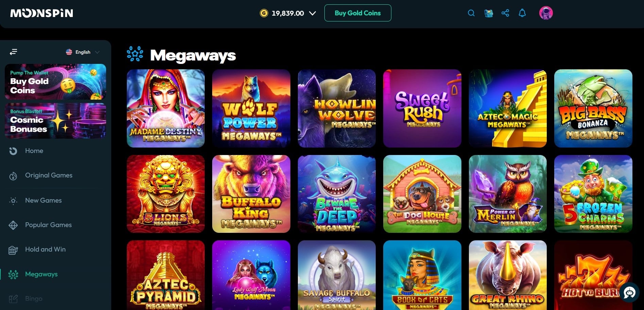Go to Home in sidebar

click(x=34, y=151)
